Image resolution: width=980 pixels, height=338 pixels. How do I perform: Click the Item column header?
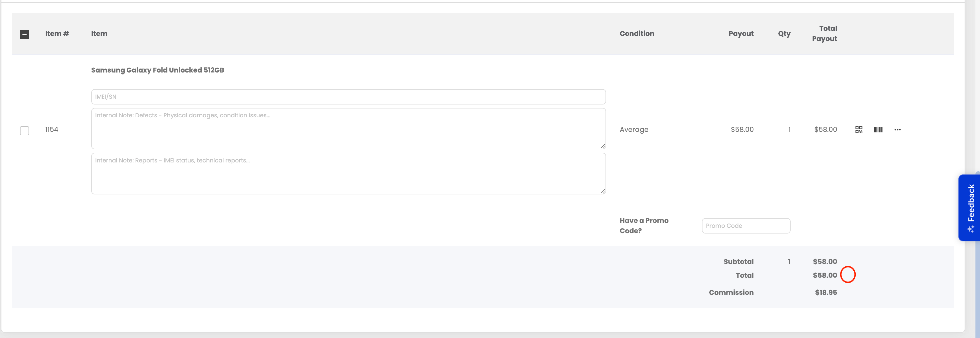(x=99, y=33)
